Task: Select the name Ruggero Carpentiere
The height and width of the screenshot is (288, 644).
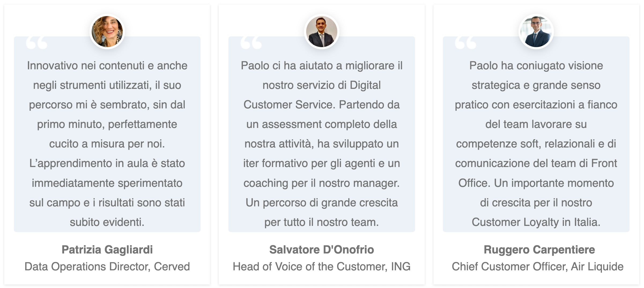Action: pos(539,249)
